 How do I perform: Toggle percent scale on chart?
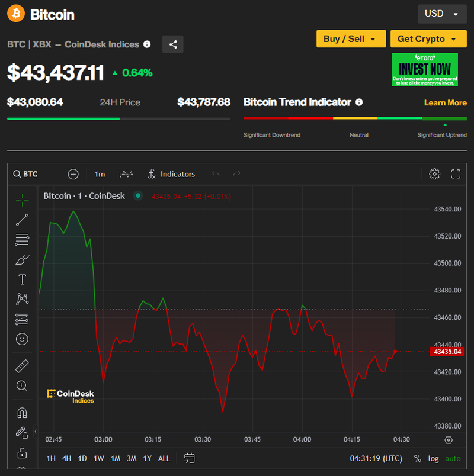point(417,458)
